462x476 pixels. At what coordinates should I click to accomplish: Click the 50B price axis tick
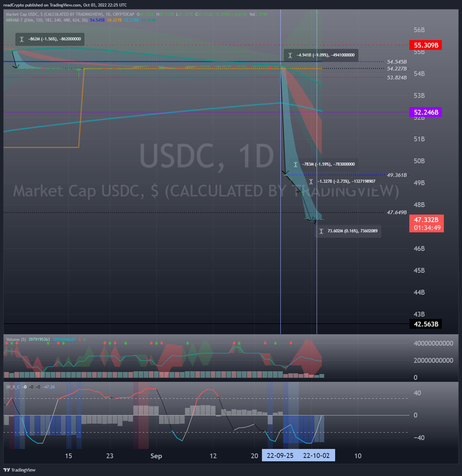tap(419, 161)
